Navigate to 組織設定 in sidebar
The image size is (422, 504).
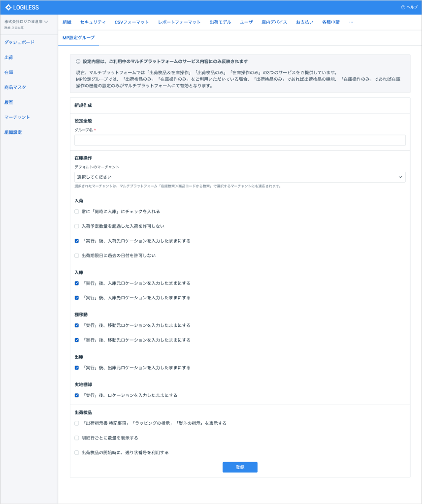(x=13, y=132)
